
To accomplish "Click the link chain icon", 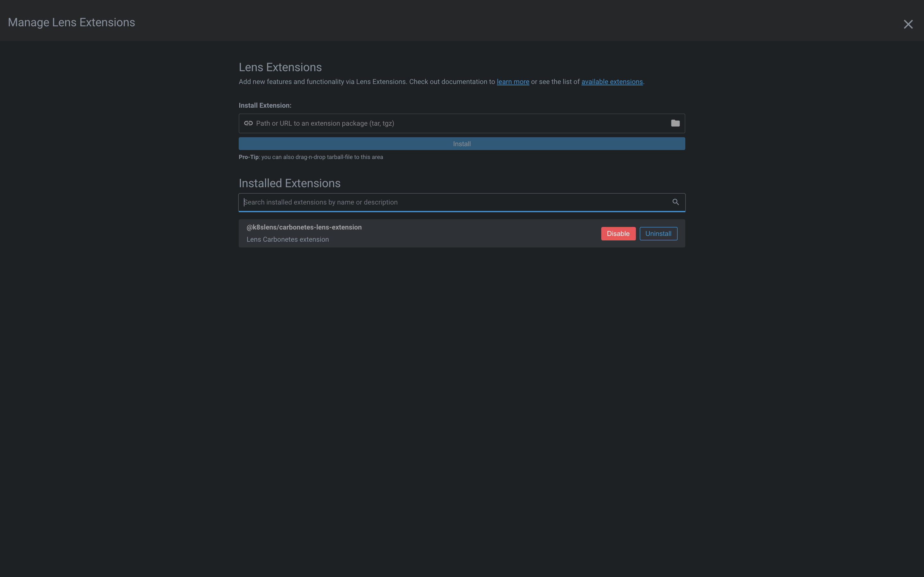I will point(248,123).
